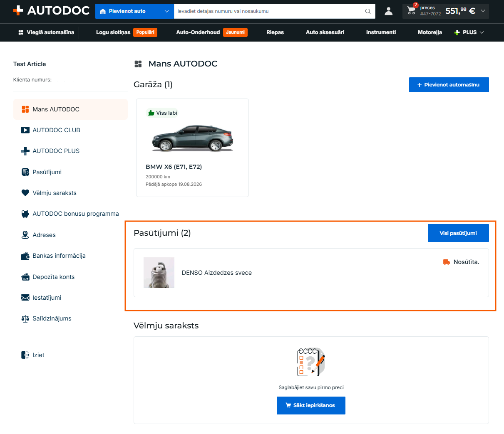Open the DENSO spark plug thumbnail

click(159, 273)
